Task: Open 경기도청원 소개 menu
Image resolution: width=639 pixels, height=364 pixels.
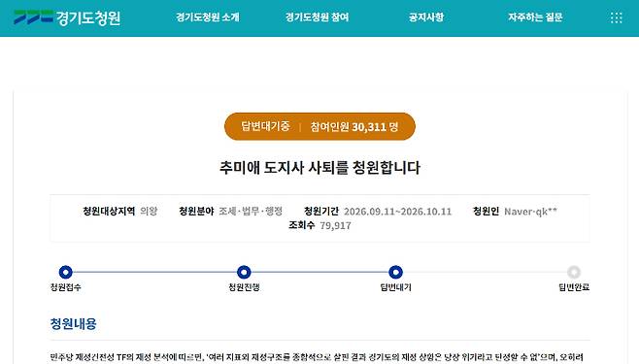Action: (208, 17)
